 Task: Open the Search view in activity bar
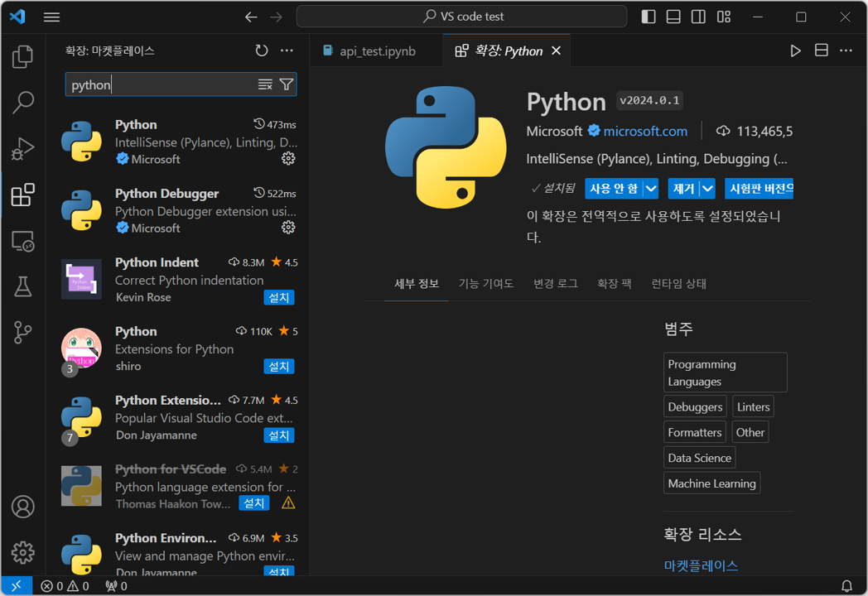(x=22, y=103)
